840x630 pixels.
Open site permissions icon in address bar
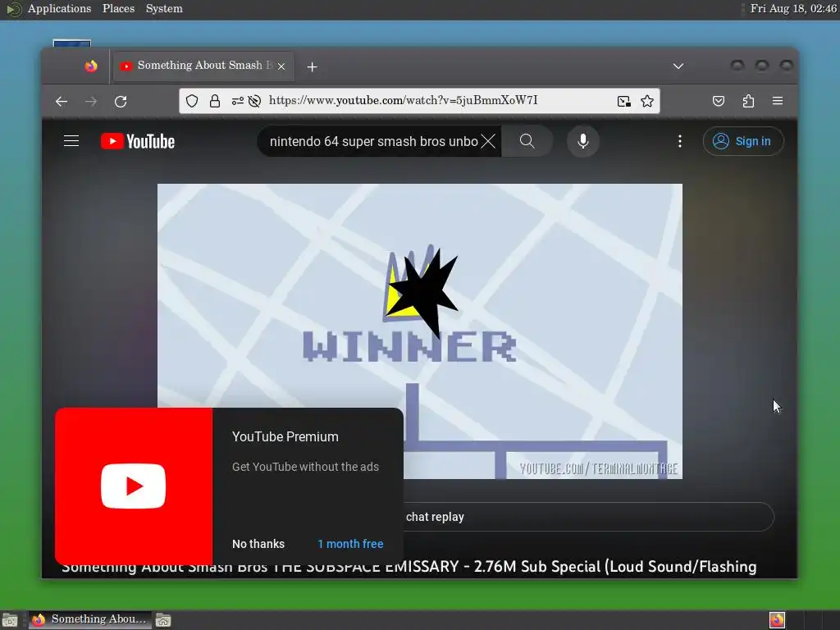[x=237, y=101]
